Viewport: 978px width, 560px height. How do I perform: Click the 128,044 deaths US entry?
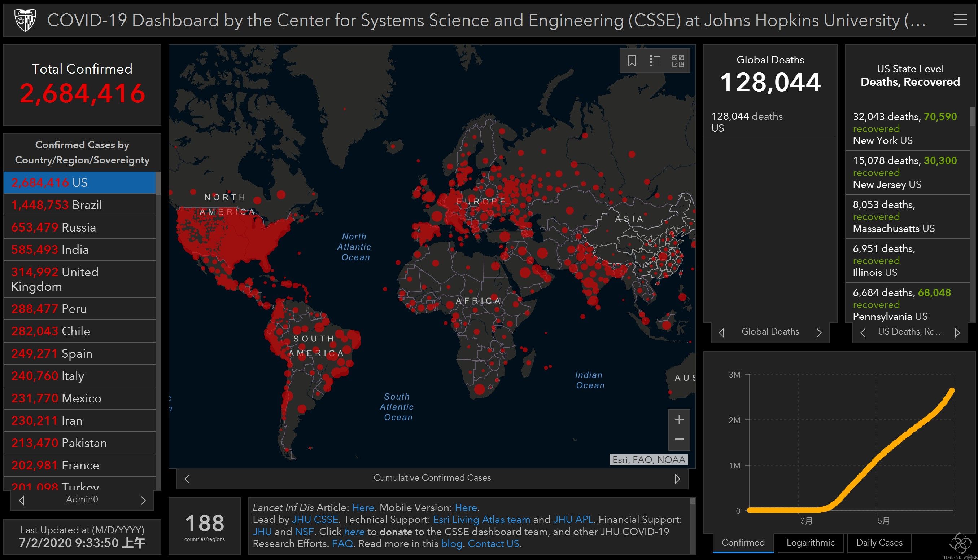770,122
